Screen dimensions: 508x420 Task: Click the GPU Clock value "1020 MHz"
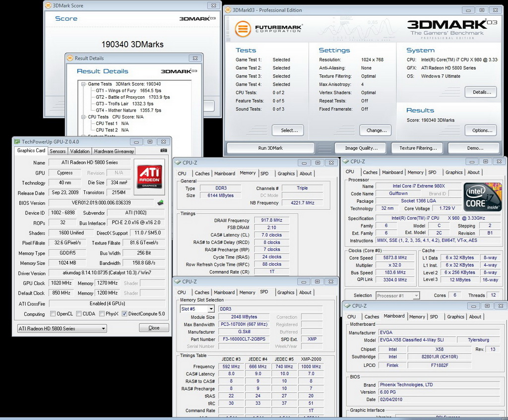(x=61, y=283)
